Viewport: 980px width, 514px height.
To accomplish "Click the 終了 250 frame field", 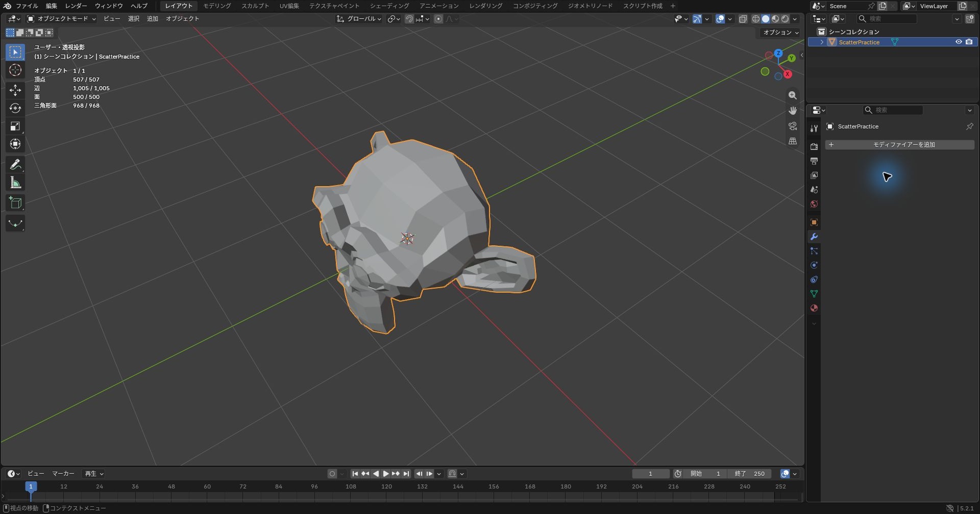I will coord(749,473).
